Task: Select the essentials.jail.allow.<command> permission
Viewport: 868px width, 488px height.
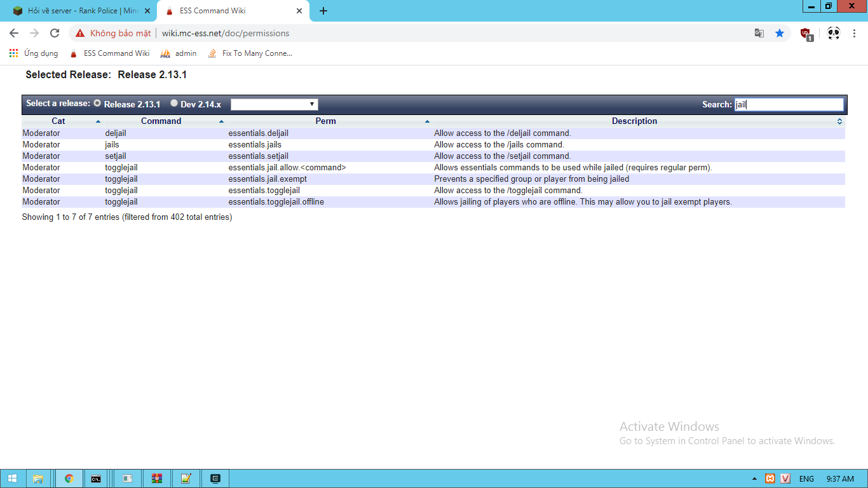Action: 287,168
